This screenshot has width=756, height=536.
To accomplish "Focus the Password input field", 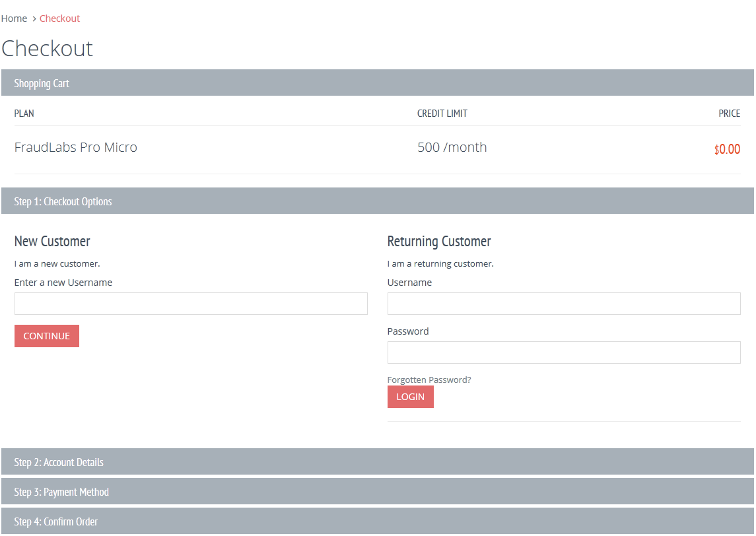I will (x=564, y=352).
